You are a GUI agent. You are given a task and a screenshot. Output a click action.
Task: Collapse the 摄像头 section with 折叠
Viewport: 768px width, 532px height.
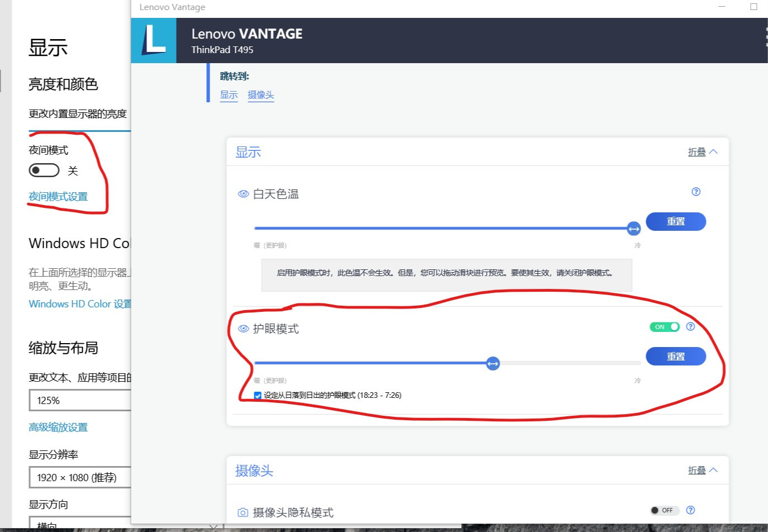[x=703, y=470]
